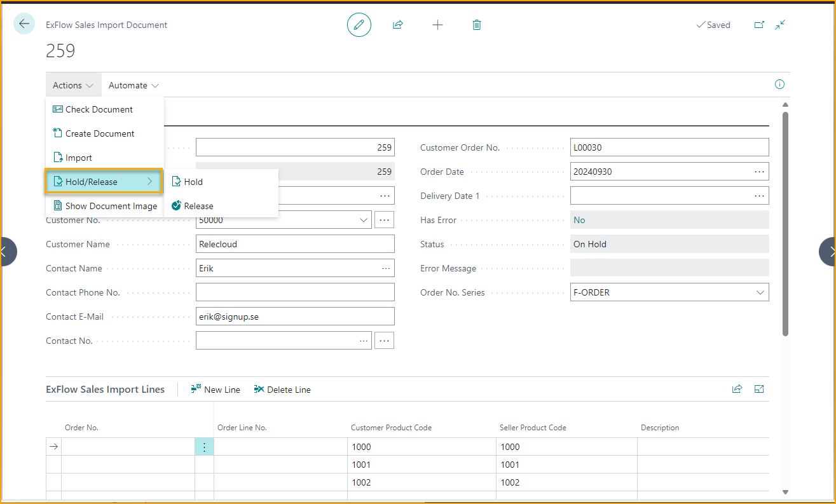Click Customer Product Code cell 1000

(x=421, y=447)
